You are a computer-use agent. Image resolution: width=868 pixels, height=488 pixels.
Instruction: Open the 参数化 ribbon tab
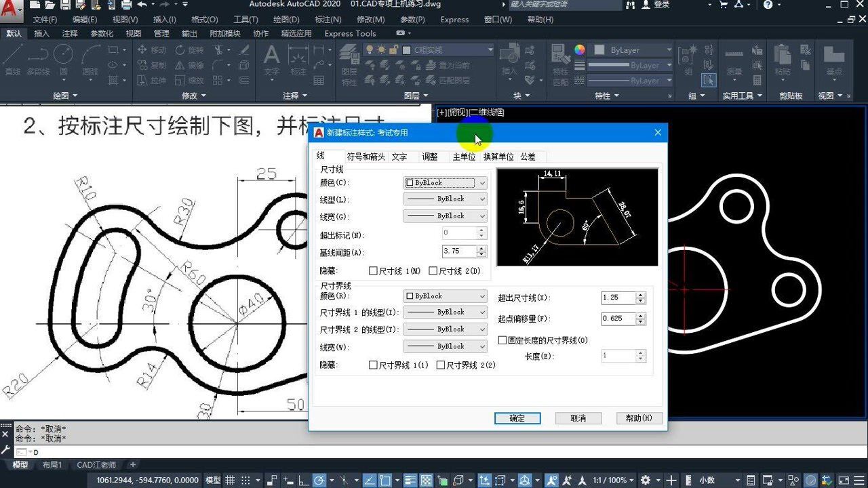(x=102, y=33)
